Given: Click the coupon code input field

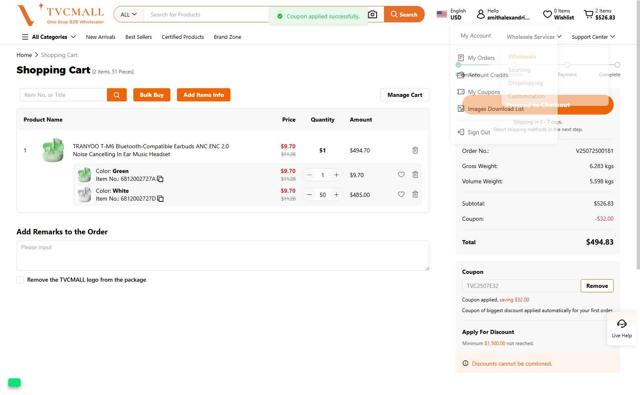Looking at the screenshot, I should (521, 286).
